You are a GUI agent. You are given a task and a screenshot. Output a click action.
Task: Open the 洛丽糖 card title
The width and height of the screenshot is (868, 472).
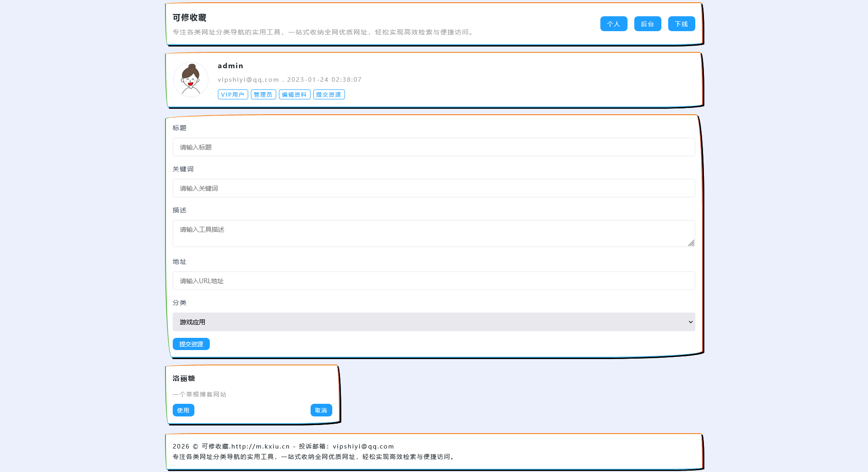[x=184, y=379]
